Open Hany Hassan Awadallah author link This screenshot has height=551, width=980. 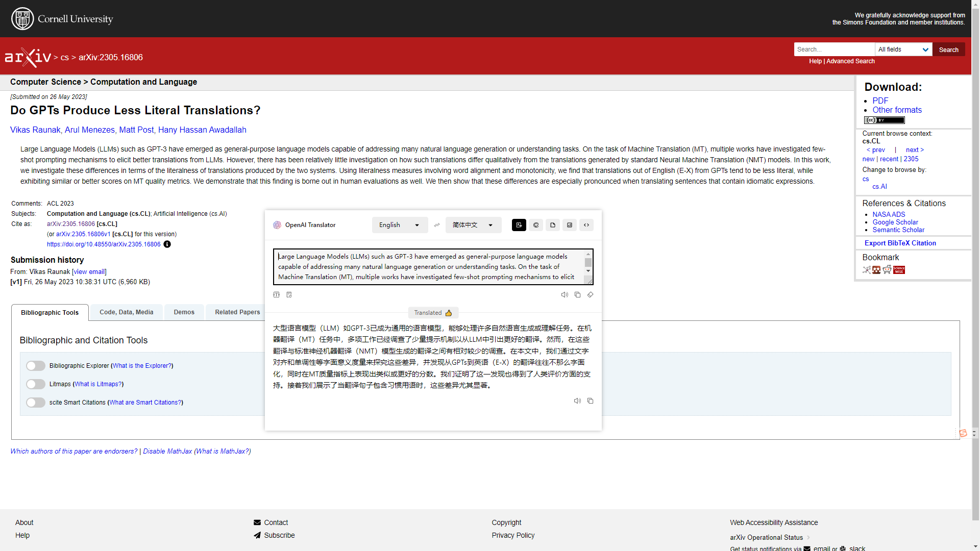click(x=202, y=130)
